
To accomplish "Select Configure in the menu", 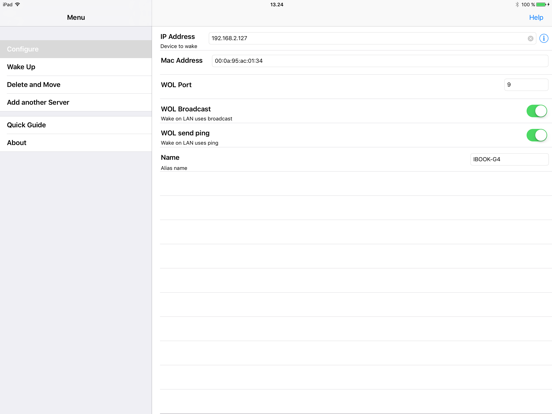I will click(x=76, y=49).
